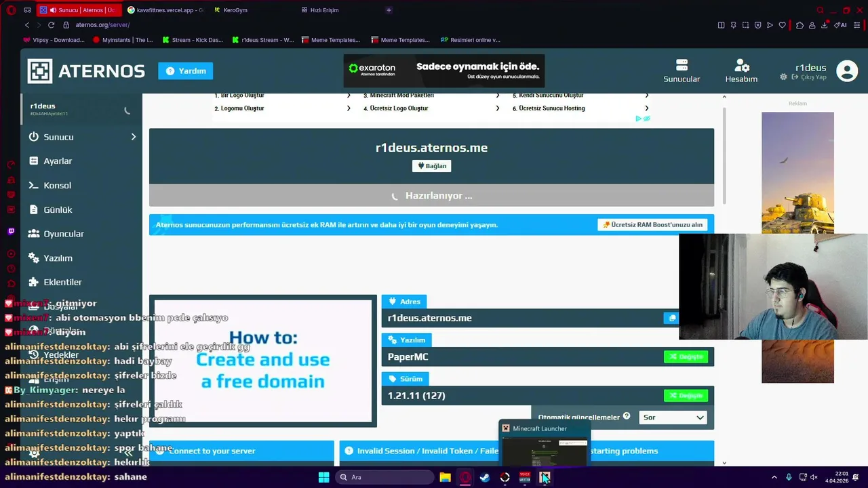The height and width of the screenshot is (488, 868).
Task: Open the Sor auto-update dropdown
Action: [673, 418]
